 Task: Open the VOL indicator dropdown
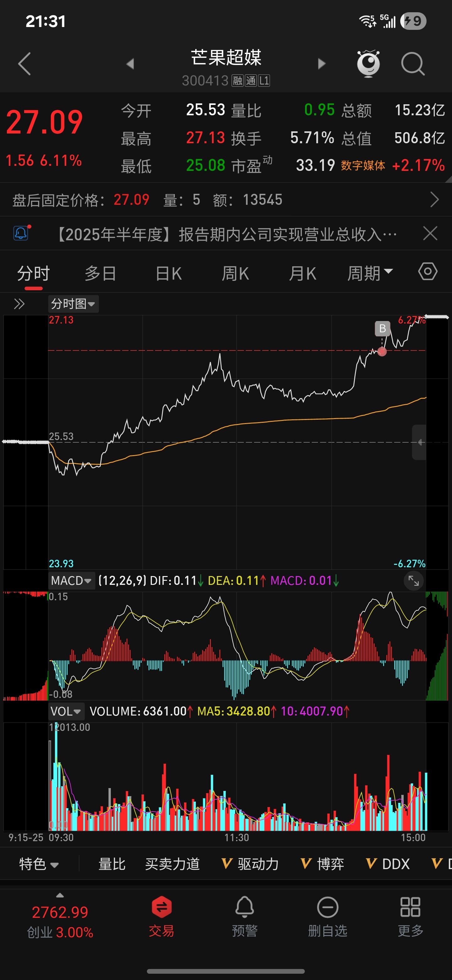click(66, 711)
